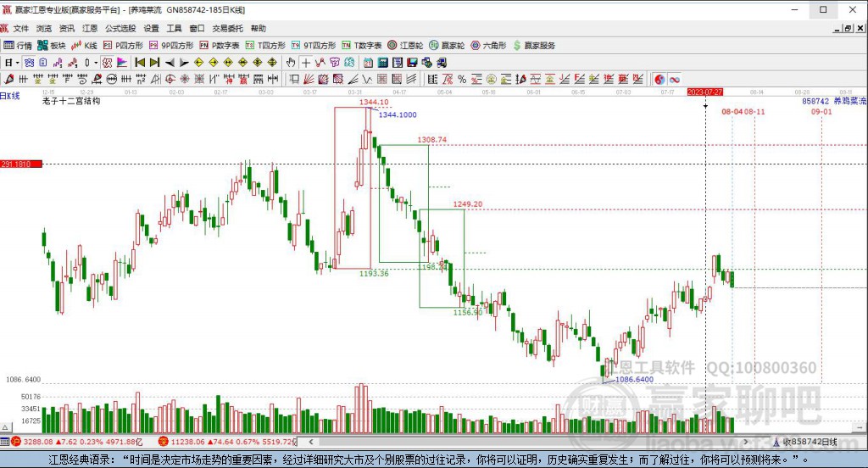This screenshot has width=868, height=468.
Task: Select the Gann fan angle lines tool
Action: [309, 79]
